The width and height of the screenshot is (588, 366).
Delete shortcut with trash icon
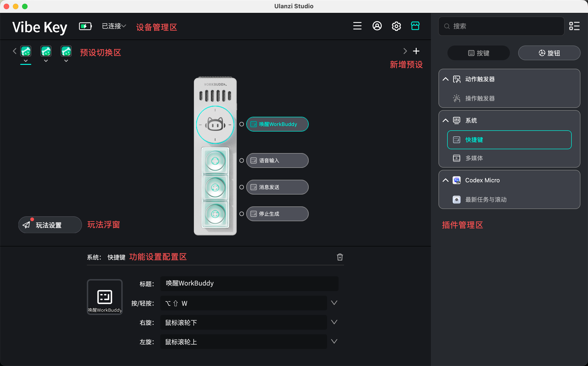click(x=340, y=257)
